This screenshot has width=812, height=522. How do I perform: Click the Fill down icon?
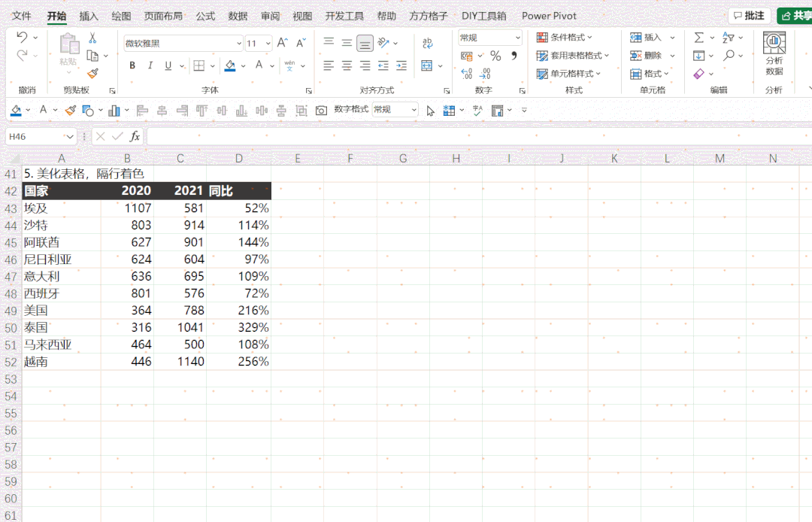pos(698,56)
